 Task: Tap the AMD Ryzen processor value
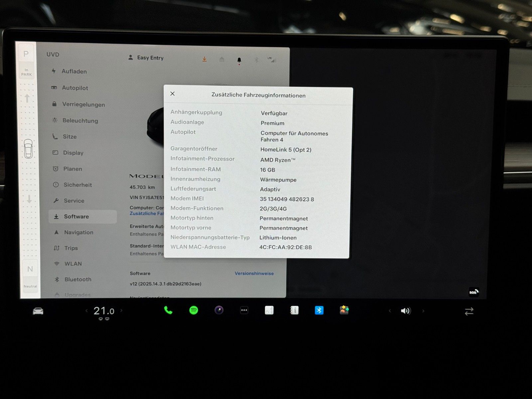pos(278,160)
